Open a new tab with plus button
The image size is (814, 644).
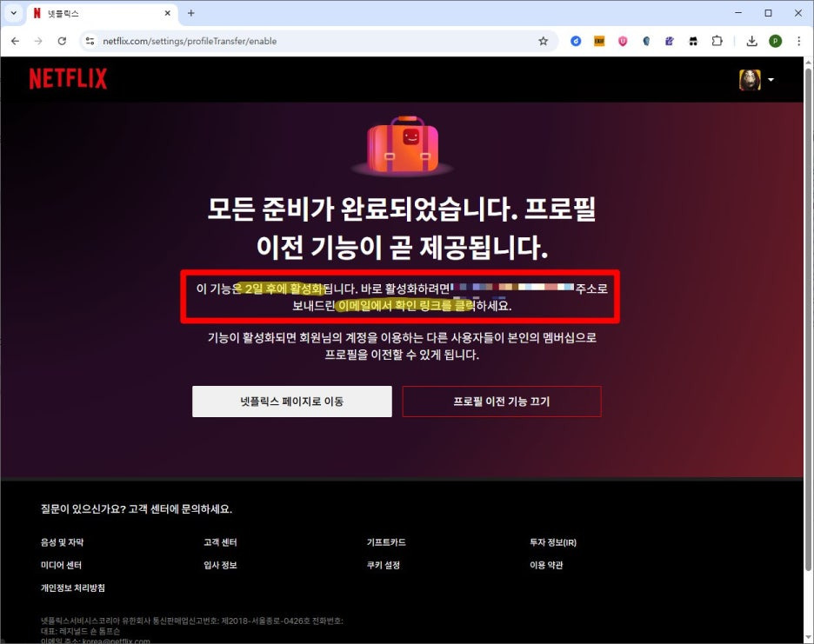click(191, 13)
